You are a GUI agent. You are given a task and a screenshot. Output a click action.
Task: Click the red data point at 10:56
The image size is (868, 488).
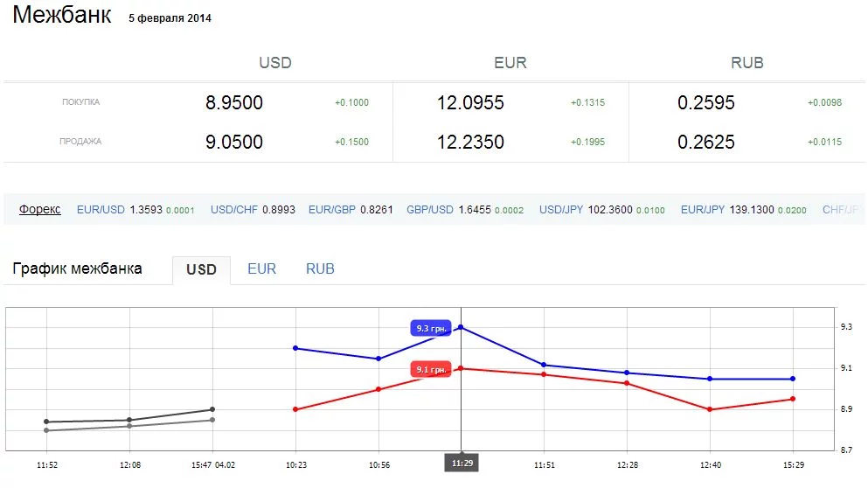[x=378, y=389]
